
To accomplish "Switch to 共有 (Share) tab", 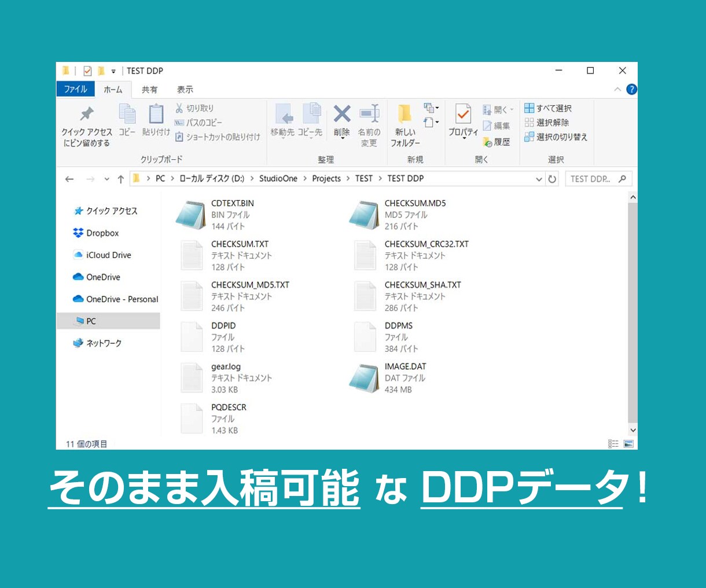I will coord(149,90).
